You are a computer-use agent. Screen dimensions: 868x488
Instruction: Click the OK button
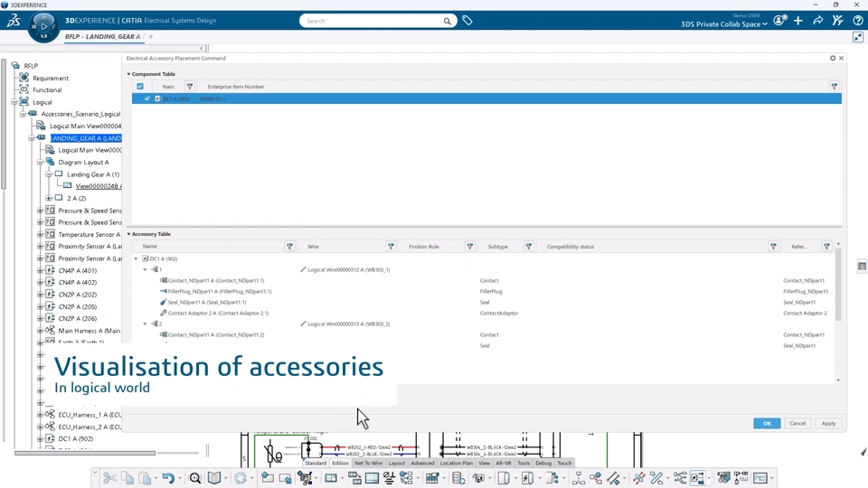click(x=767, y=423)
